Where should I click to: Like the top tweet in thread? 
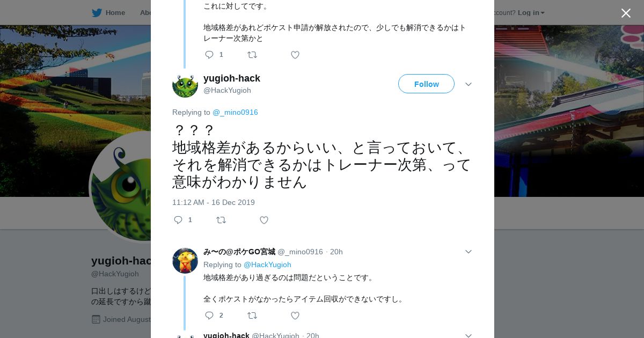pyautogui.click(x=295, y=55)
